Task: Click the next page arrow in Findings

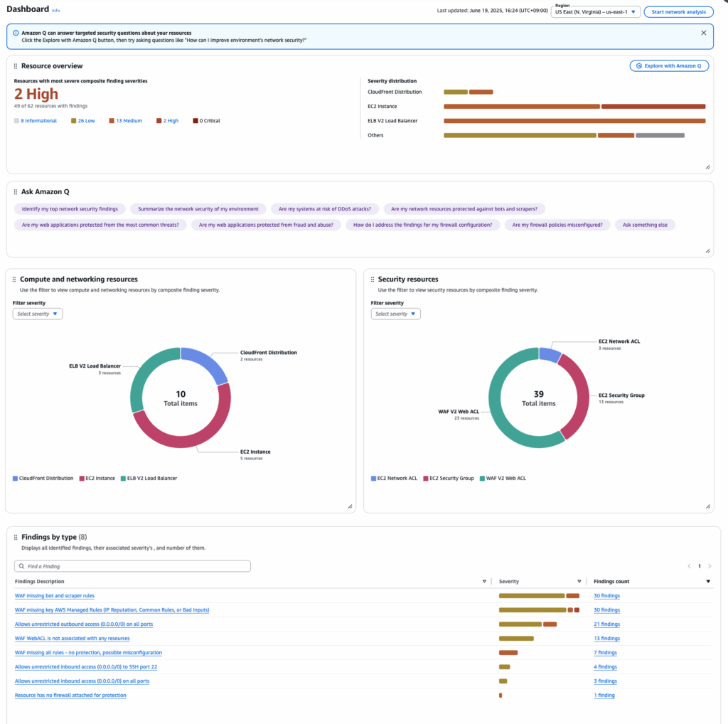Action: coord(710,566)
